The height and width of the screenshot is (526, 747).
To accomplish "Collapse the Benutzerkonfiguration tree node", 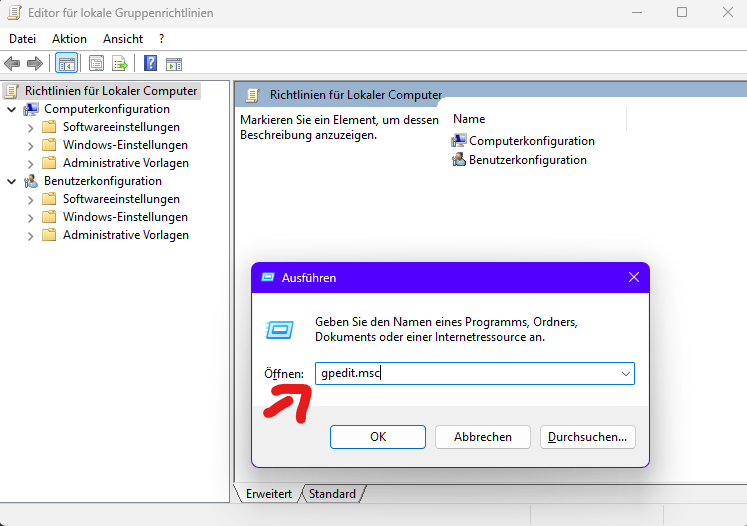I will pos(11,181).
